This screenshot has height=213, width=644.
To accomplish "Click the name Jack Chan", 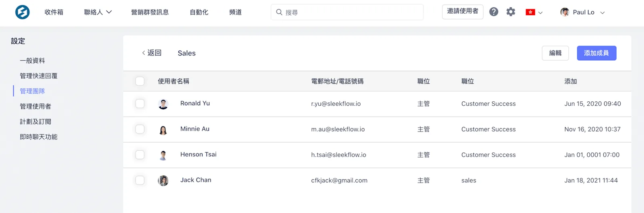I will click(196, 180).
